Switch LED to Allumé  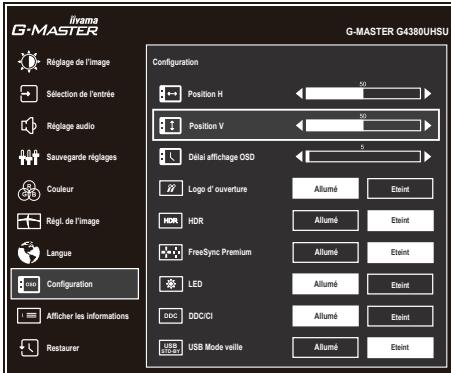point(325,284)
